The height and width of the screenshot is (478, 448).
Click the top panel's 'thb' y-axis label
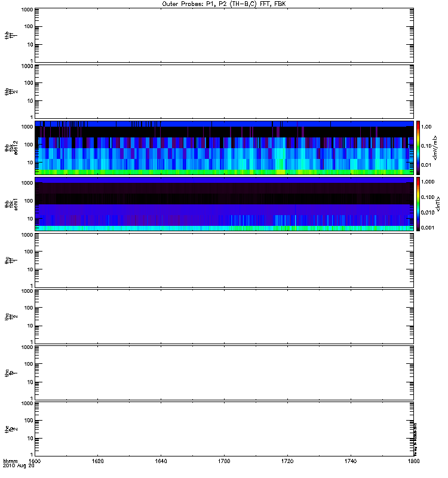[x=7, y=35]
